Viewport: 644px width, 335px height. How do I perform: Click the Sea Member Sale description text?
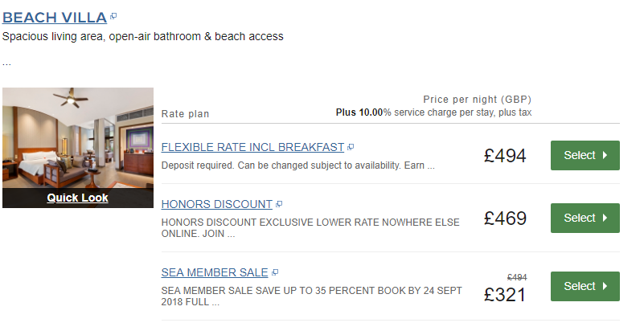(x=311, y=296)
